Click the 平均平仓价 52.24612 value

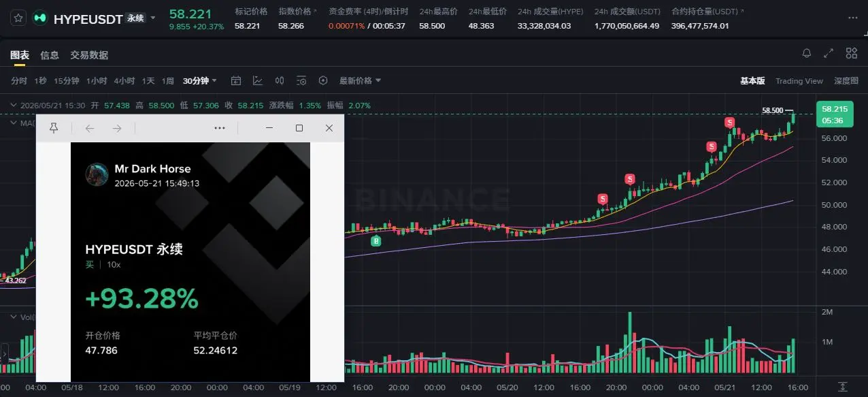[x=216, y=351]
